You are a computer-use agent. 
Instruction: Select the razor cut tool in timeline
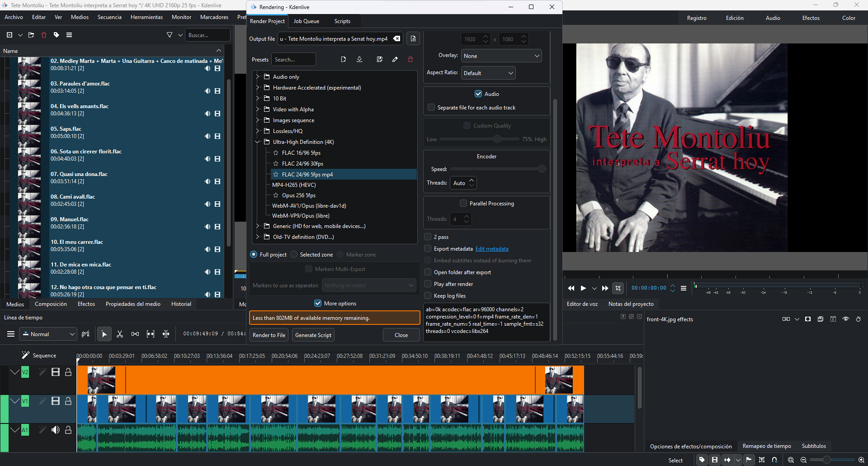(120, 334)
